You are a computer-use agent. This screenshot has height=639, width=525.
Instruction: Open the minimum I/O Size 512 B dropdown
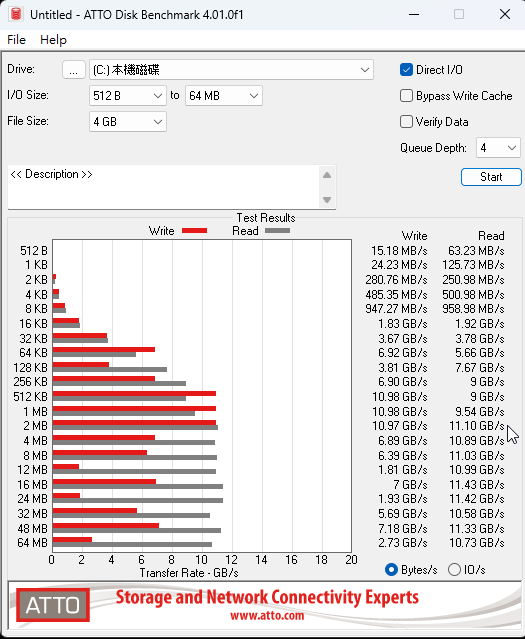(x=128, y=96)
